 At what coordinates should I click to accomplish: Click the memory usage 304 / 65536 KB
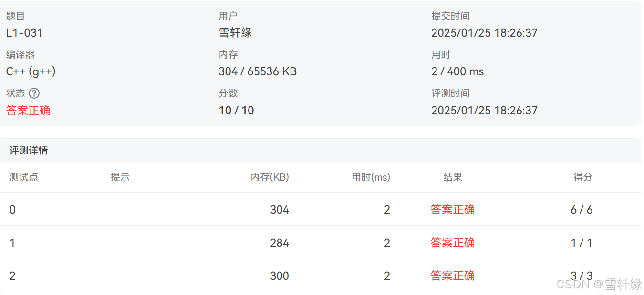pyautogui.click(x=258, y=71)
